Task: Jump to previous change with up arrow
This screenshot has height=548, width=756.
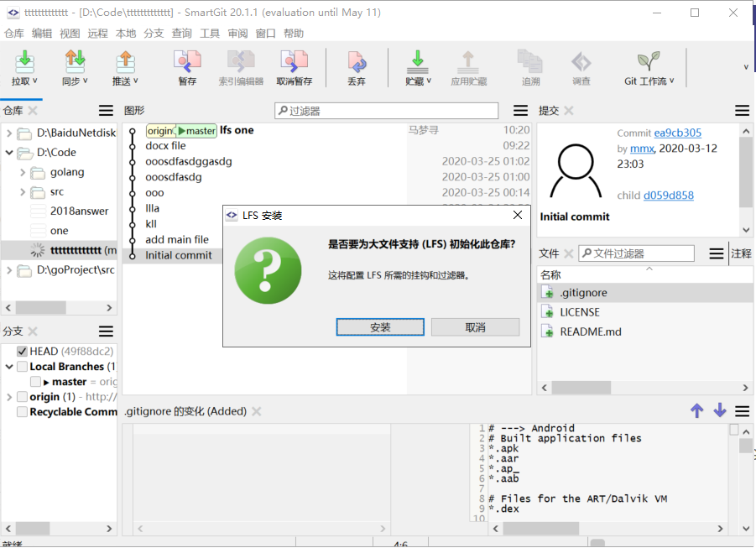Action: click(696, 410)
